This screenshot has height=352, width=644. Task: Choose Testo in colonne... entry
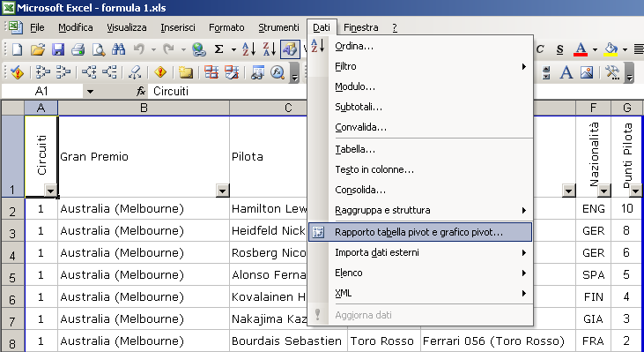pos(420,169)
